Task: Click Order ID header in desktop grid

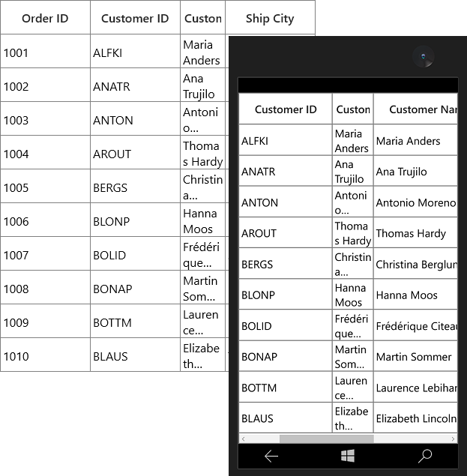Action: tap(45, 17)
